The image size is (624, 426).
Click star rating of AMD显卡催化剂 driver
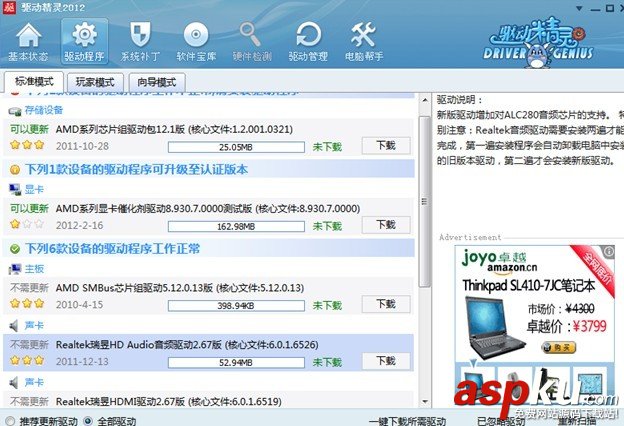[x=27, y=224]
